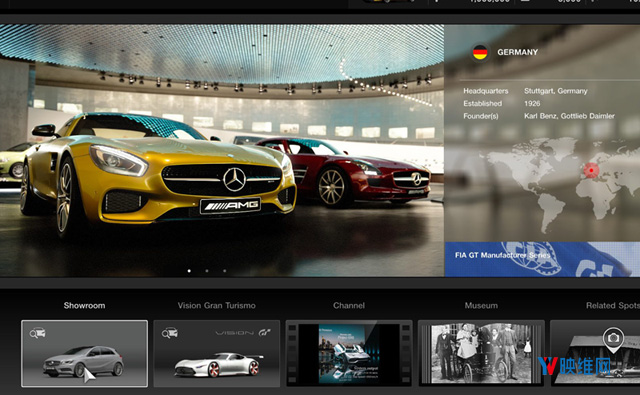Select the Related Spots heading
This screenshot has height=395, width=640.
point(613,305)
